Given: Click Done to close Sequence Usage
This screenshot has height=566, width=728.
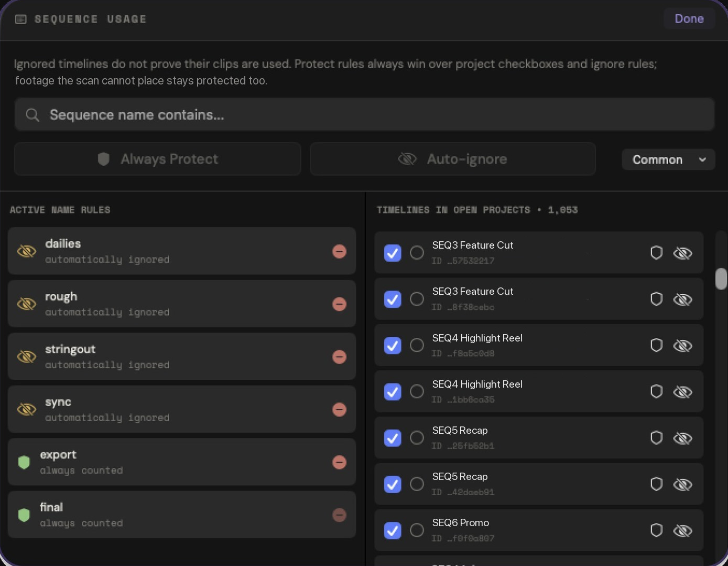Looking at the screenshot, I should (689, 19).
